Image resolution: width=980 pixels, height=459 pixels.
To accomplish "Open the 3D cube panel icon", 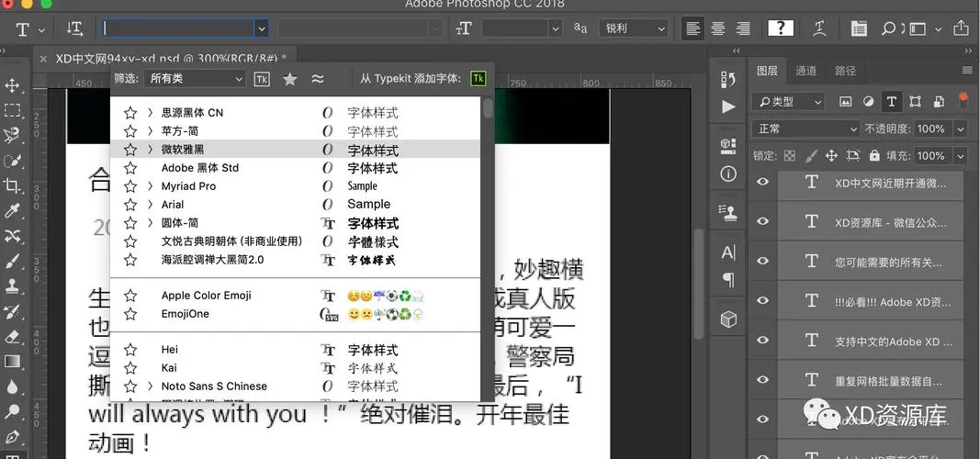I will [728, 319].
